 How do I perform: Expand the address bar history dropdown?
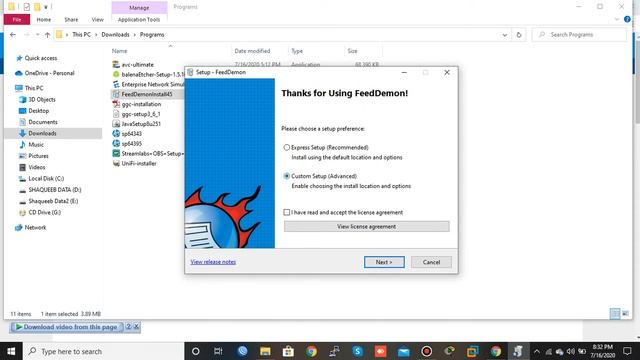[504, 35]
